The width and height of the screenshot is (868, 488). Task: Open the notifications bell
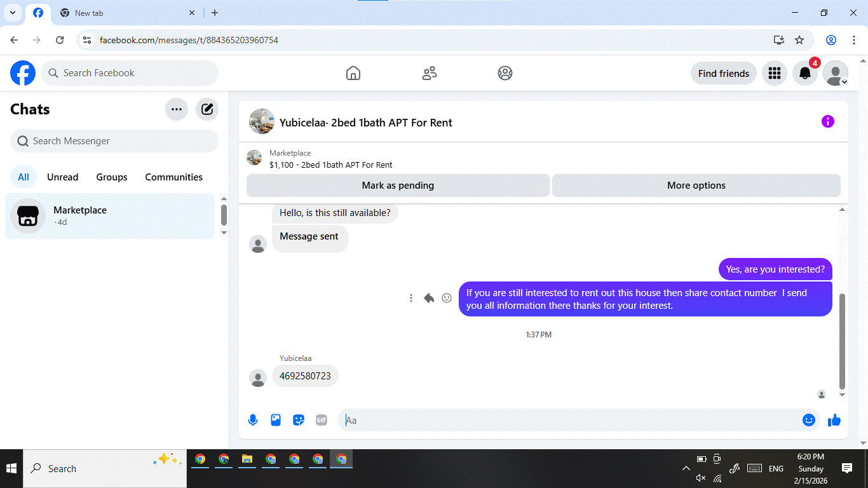[x=805, y=73]
